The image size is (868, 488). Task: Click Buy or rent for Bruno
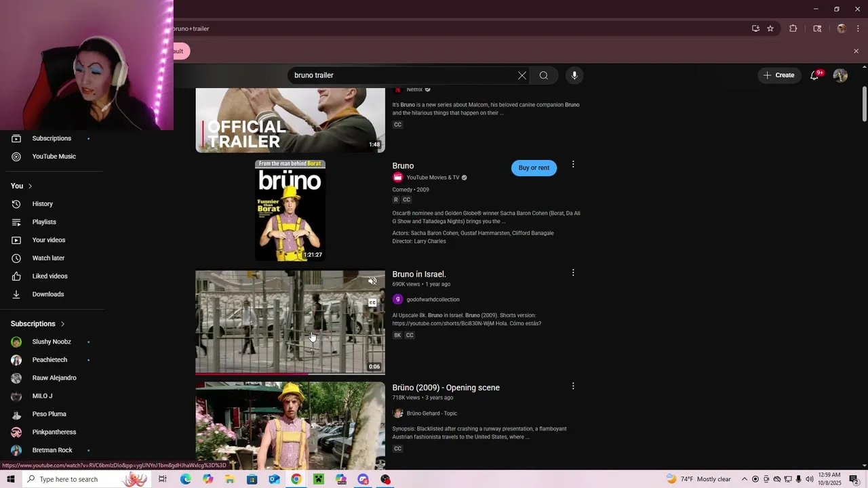(534, 168)
